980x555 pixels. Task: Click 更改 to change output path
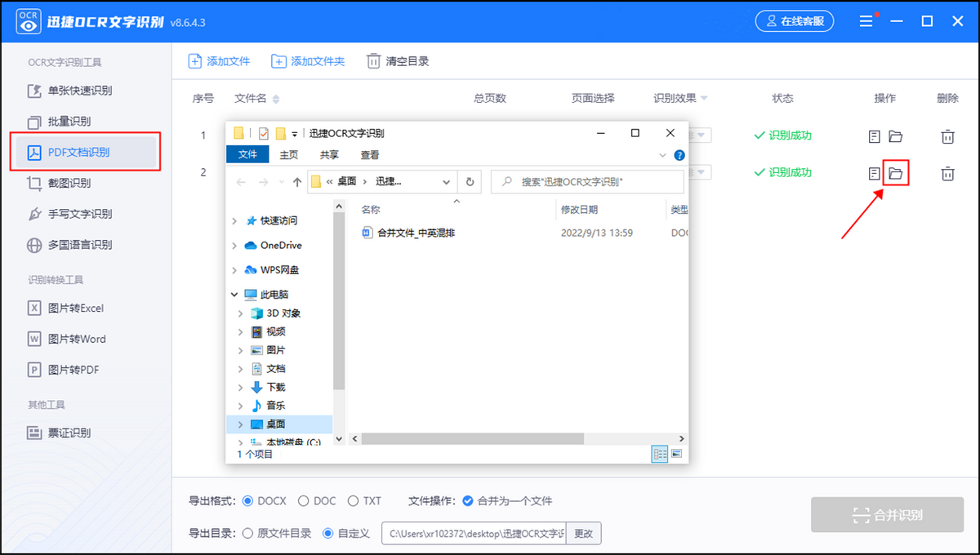pyautogui.click(x=583, y=534)
